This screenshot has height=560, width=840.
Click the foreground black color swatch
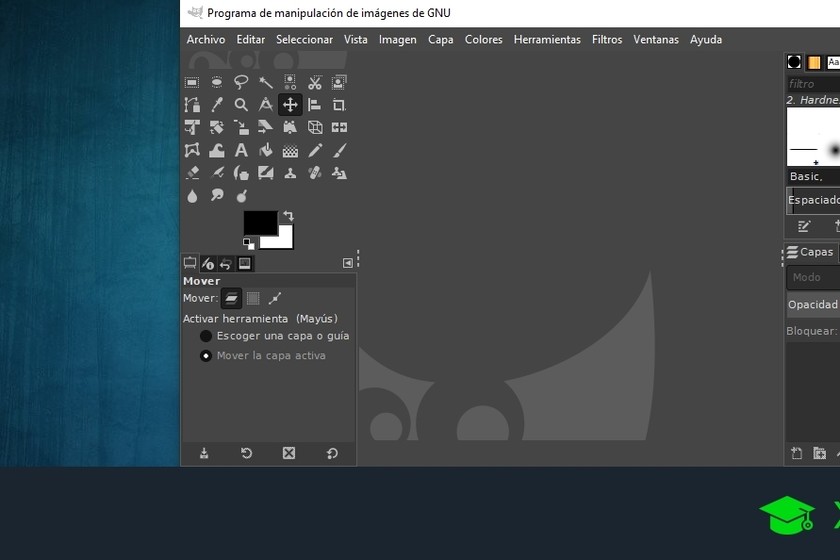point(258,222)
